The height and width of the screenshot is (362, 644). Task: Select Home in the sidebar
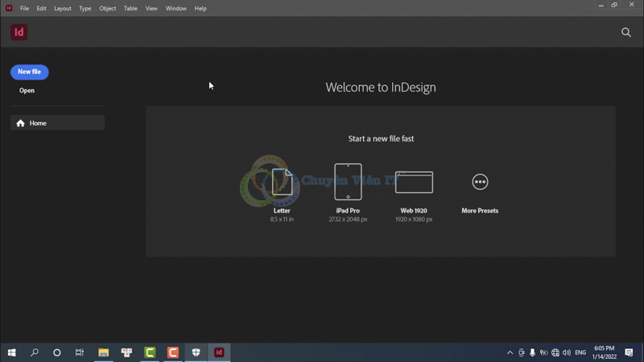click(57, 123)
